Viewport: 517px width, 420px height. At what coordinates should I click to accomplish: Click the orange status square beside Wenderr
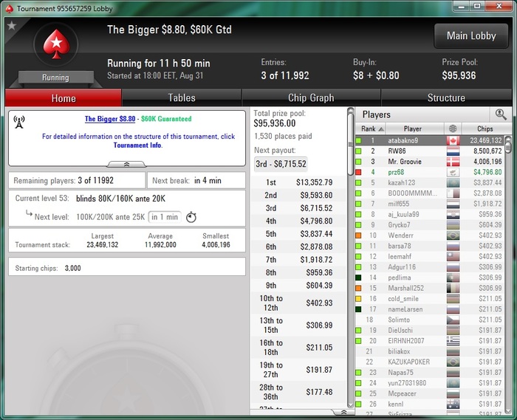(358, 235)
